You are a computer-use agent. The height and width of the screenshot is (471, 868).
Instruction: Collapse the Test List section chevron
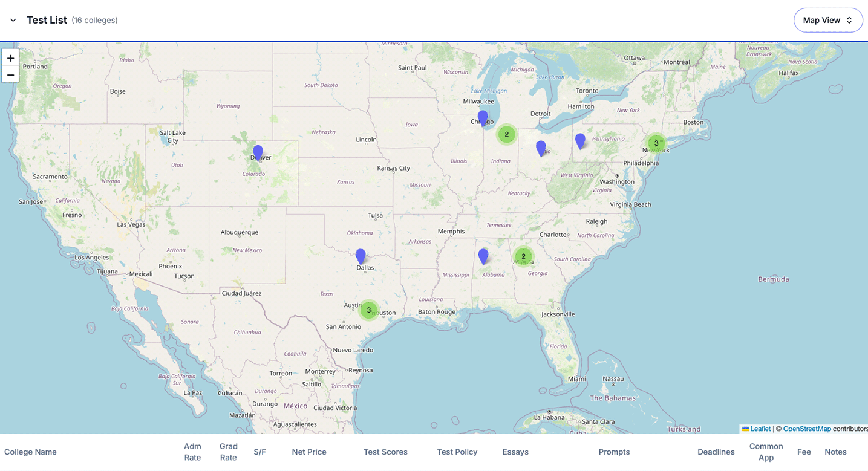13,21
